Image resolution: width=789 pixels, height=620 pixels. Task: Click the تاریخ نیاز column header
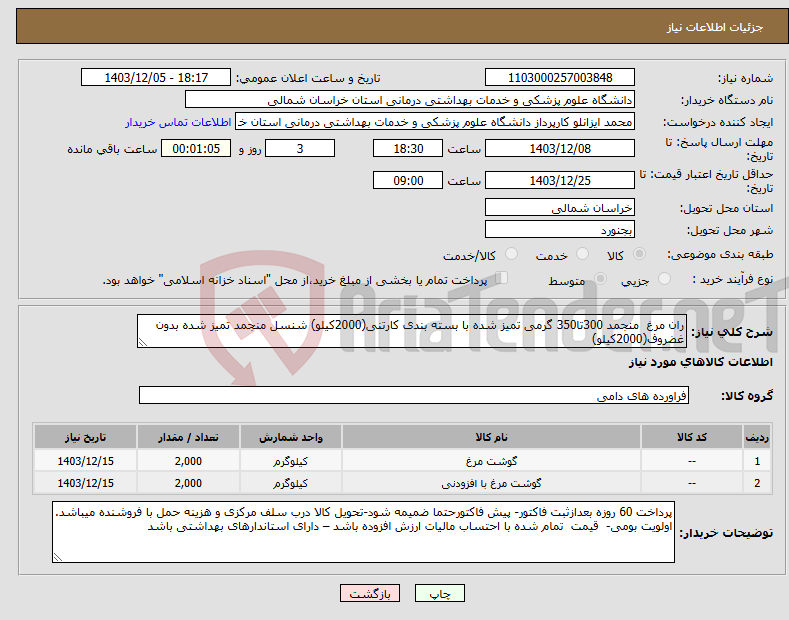86,437
